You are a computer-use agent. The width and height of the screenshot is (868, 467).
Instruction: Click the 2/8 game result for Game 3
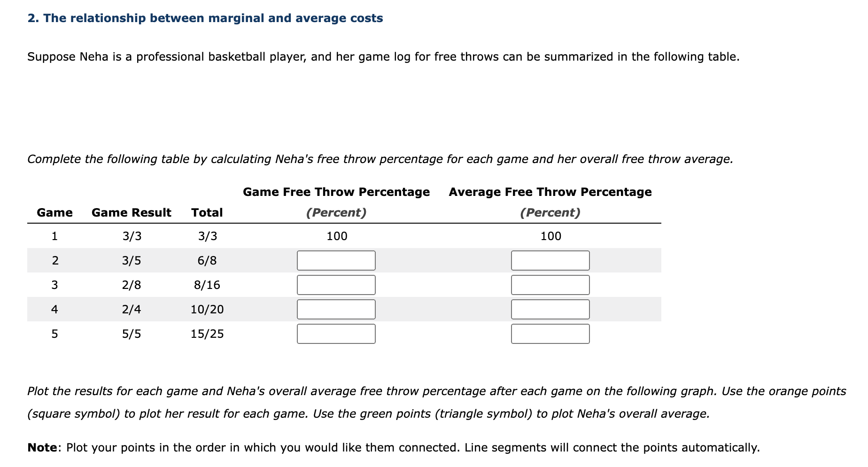point(132,284)
